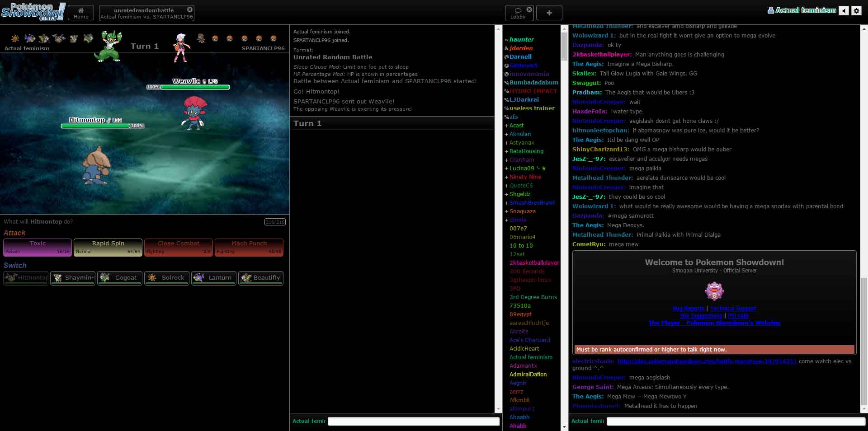Open electricshade's battle replay link
The height and width of the screenshot is (431, 868).
pos(707,361)
